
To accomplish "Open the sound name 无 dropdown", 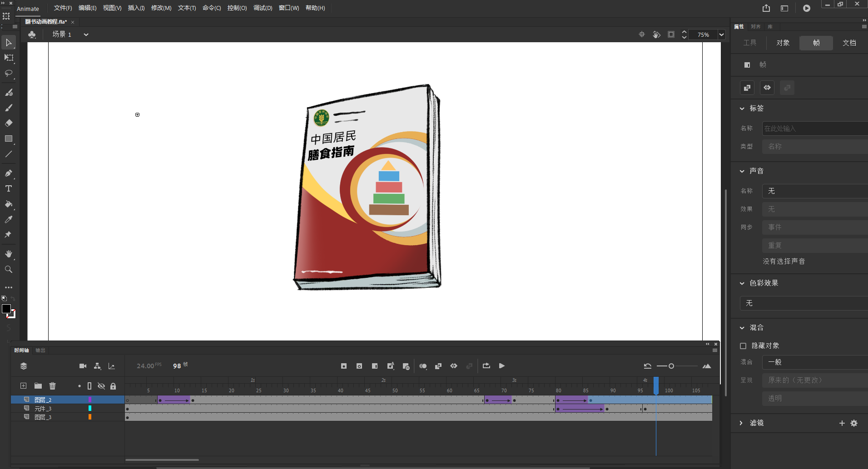I will tap(815, 191).
